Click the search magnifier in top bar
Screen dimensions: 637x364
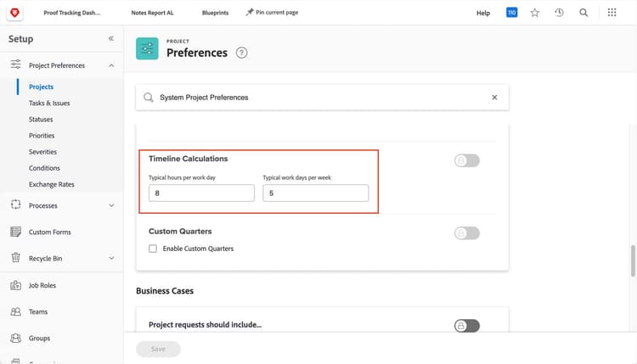click(583, 13)
